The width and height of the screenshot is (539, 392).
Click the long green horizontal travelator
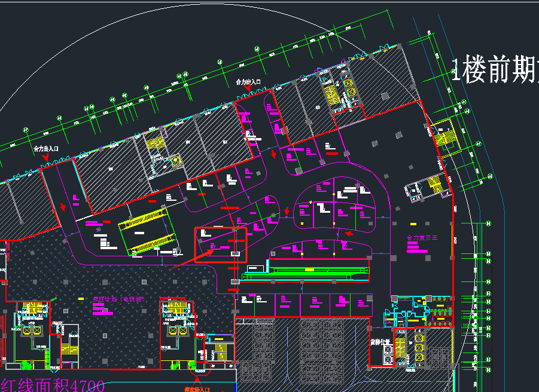pos(305,272)
